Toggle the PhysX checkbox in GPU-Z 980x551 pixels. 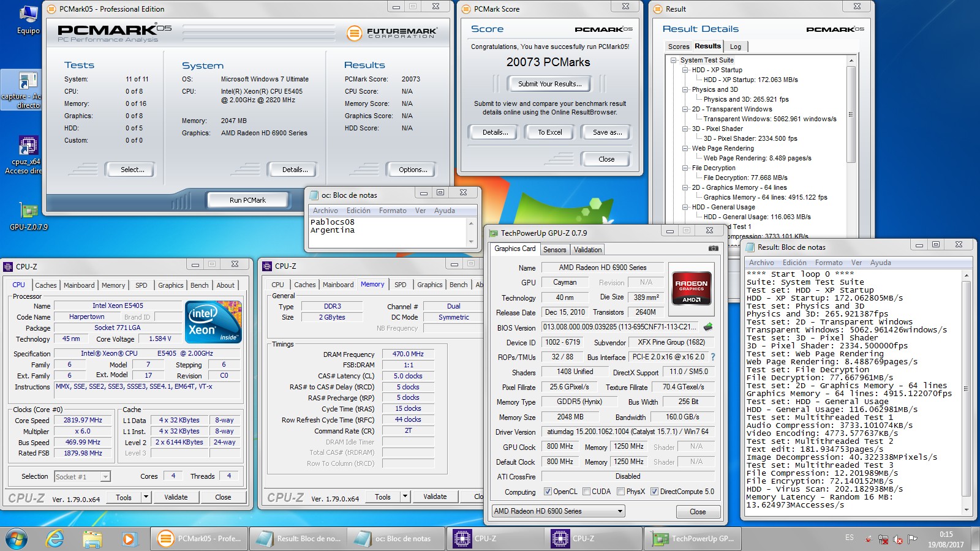click(x=620, y=492)
